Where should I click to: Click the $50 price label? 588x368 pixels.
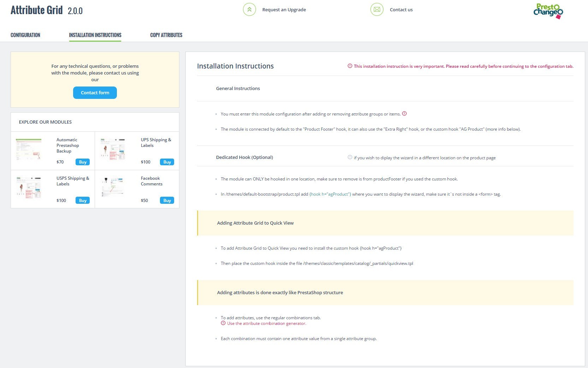[x=144, y=201]
